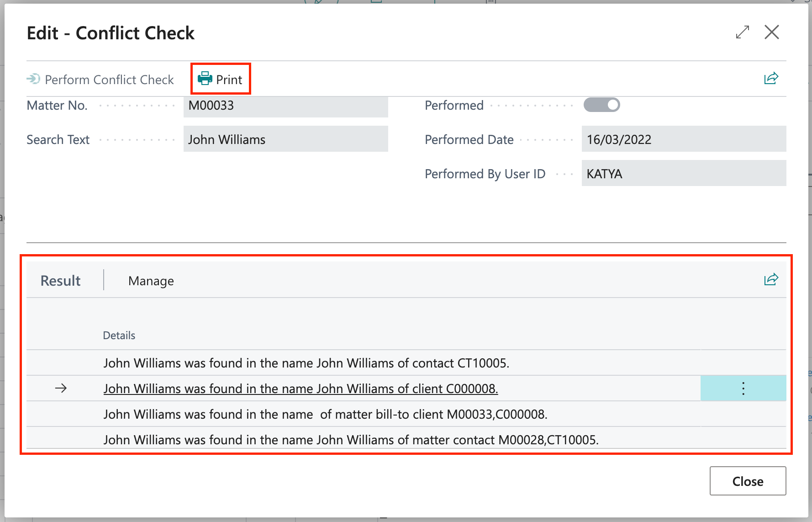Click the Details column header
812x522 pixels.
click(x=119, y=336)
